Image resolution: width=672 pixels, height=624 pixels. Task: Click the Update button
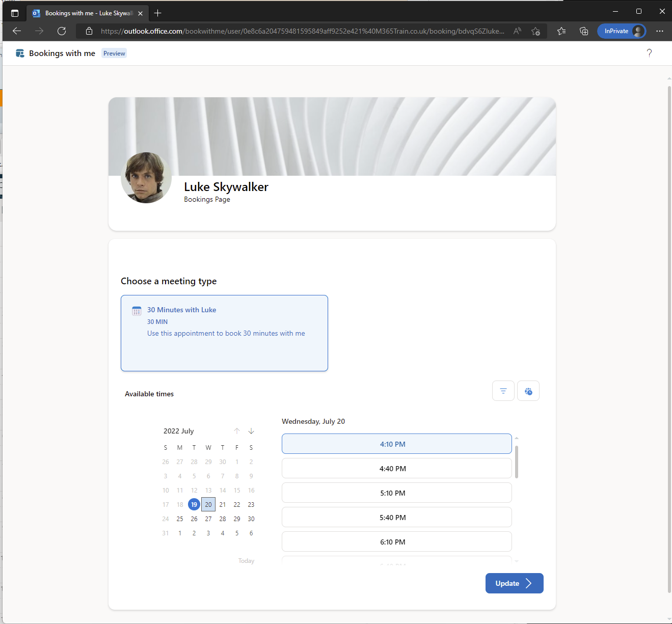[x=514, y=583]
